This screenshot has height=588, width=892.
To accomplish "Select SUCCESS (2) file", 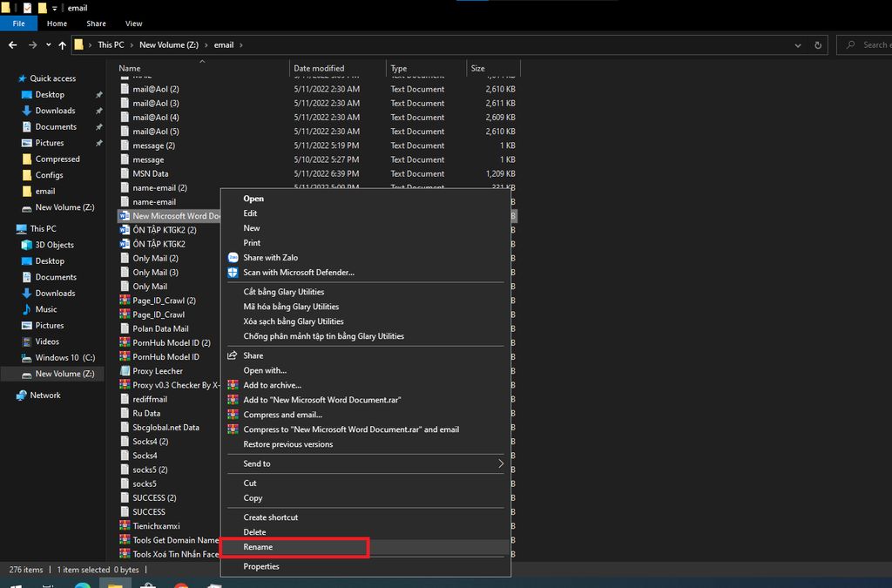I will pos(154,497).
